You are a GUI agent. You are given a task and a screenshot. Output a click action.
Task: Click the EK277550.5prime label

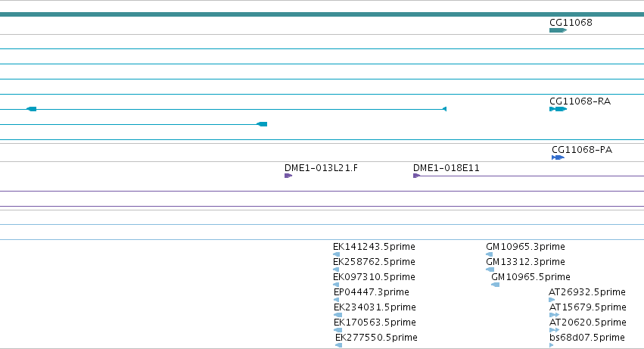pos(377,338)
